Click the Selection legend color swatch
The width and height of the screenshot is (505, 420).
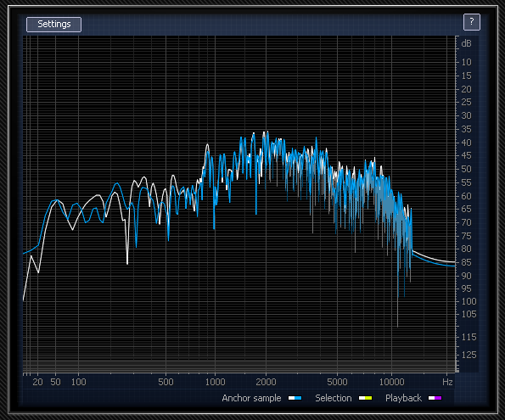point(365,398)
